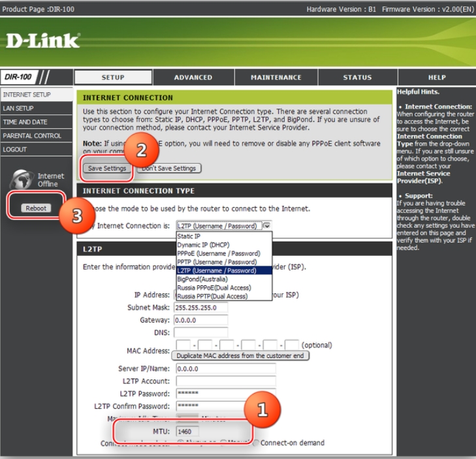The image size is (476, 459).
Task: Click the Product Page :DIR-100 text
Action: pyautogui.click(x=39, y=9)
